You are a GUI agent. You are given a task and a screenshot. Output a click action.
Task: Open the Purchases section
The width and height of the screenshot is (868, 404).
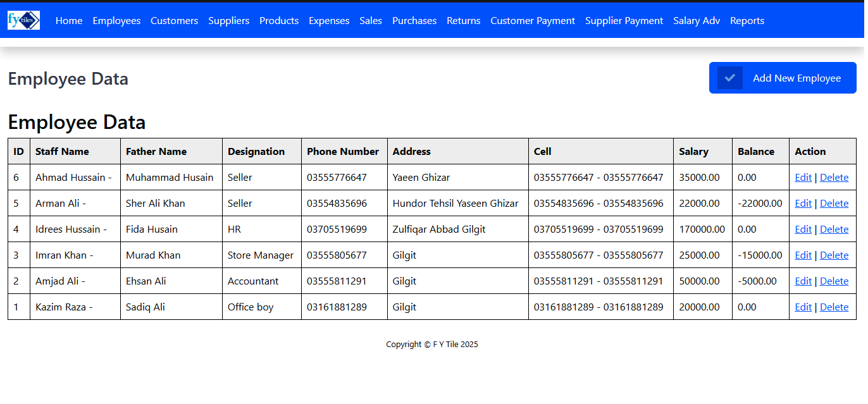tap(414, 21)
